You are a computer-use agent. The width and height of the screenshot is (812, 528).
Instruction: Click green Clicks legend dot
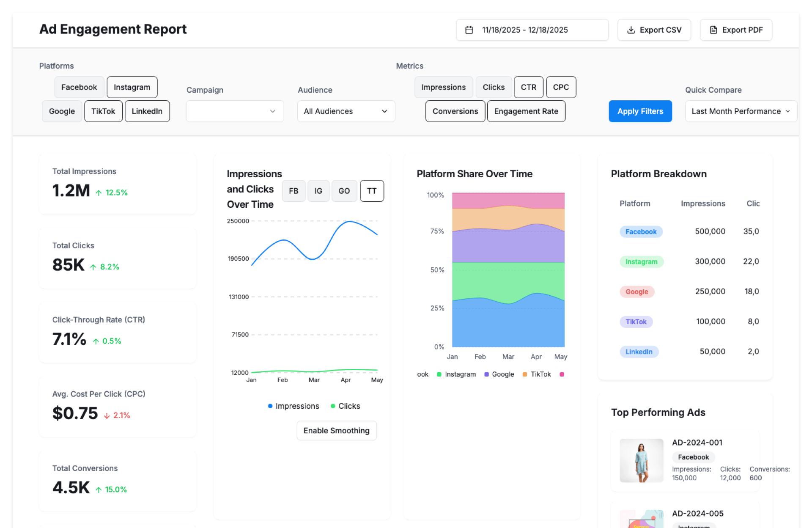pyautogui.click(x=333, y=406)
